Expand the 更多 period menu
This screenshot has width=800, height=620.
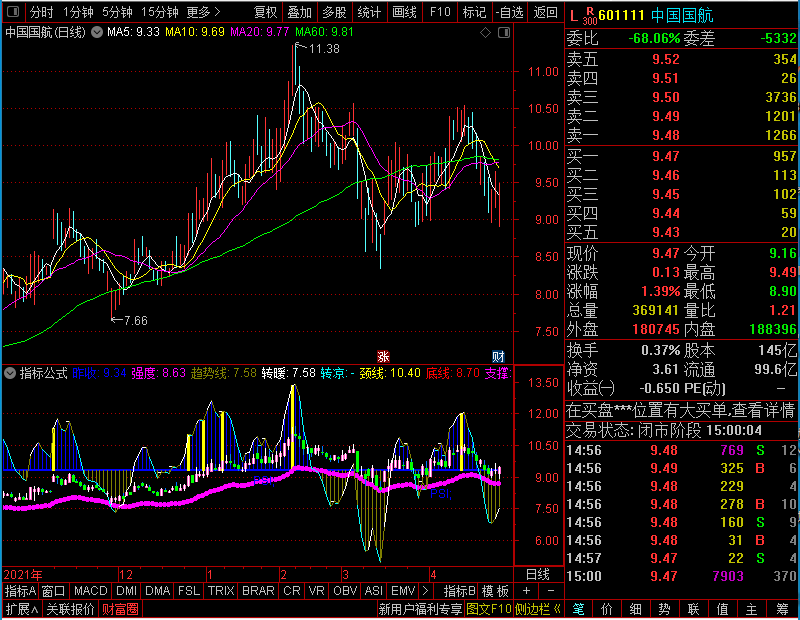point(203,12)
